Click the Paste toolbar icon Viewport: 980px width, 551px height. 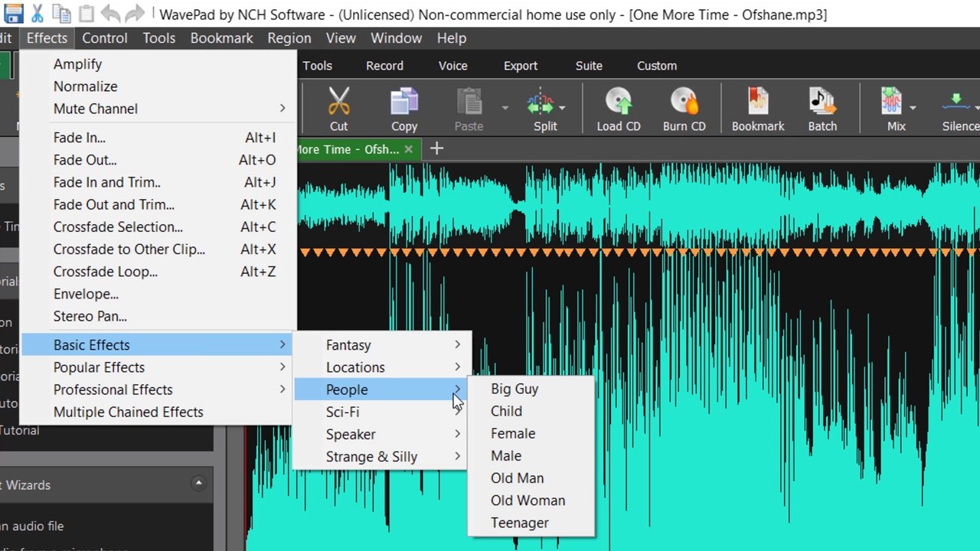click(x=469, y=102)
